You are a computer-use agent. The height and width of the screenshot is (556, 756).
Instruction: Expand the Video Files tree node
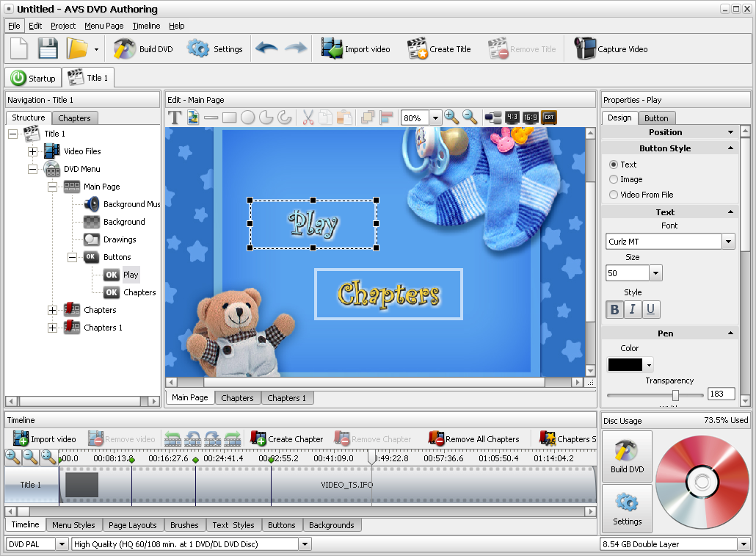pos(32,151)
